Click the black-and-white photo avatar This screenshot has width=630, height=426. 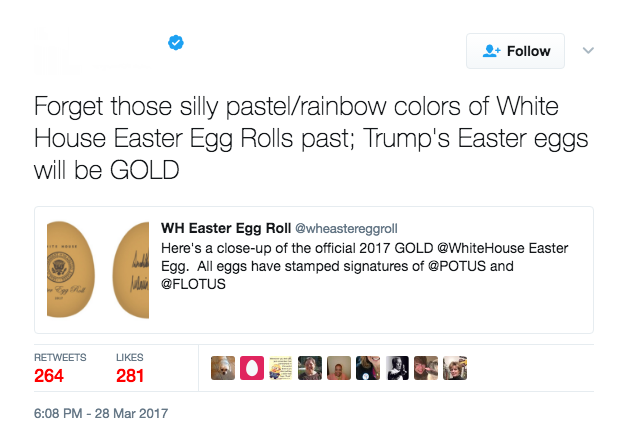[x=397, y=369]
